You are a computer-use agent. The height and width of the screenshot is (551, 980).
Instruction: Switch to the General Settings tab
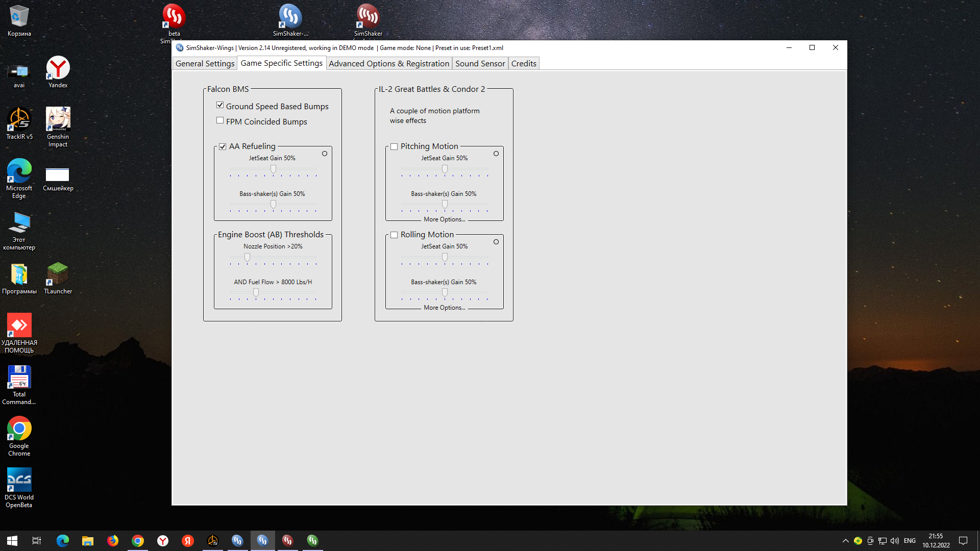coord(205,63)
